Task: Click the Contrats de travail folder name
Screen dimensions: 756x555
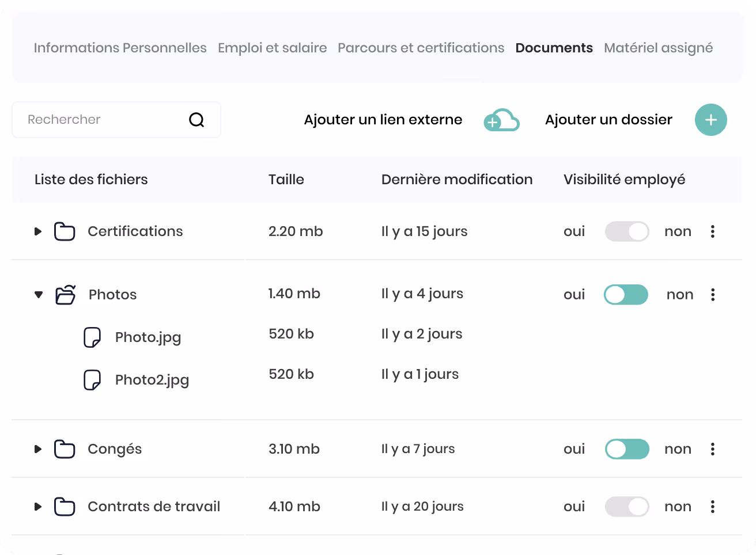Action: click(154, 507)
